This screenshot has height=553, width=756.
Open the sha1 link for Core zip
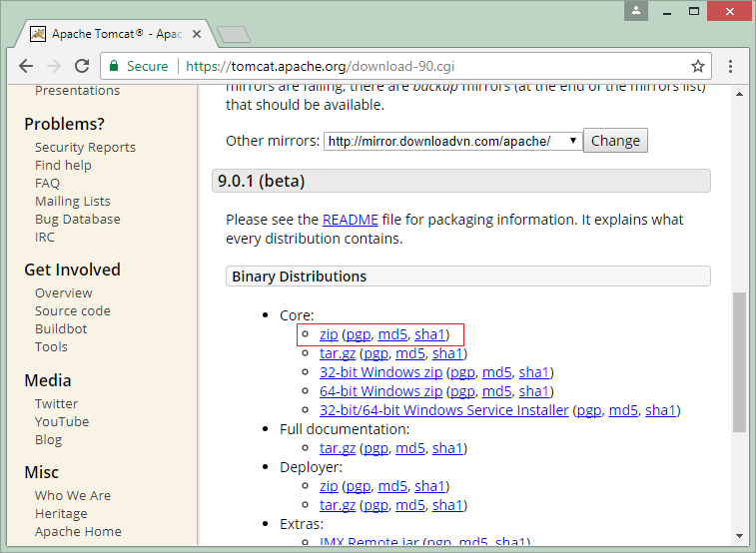pos(429,334)
